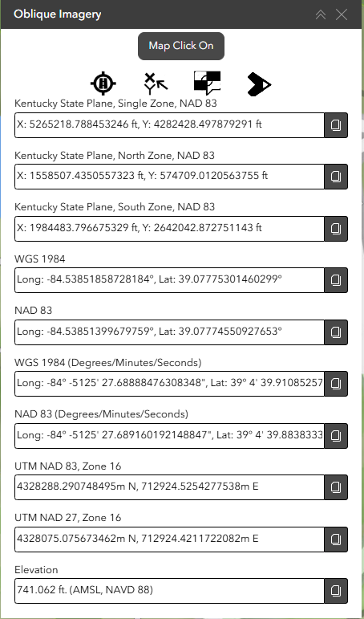The image size is (364, 619).
Task: Click the Elevation text field
Action: [x=170, y=591]
